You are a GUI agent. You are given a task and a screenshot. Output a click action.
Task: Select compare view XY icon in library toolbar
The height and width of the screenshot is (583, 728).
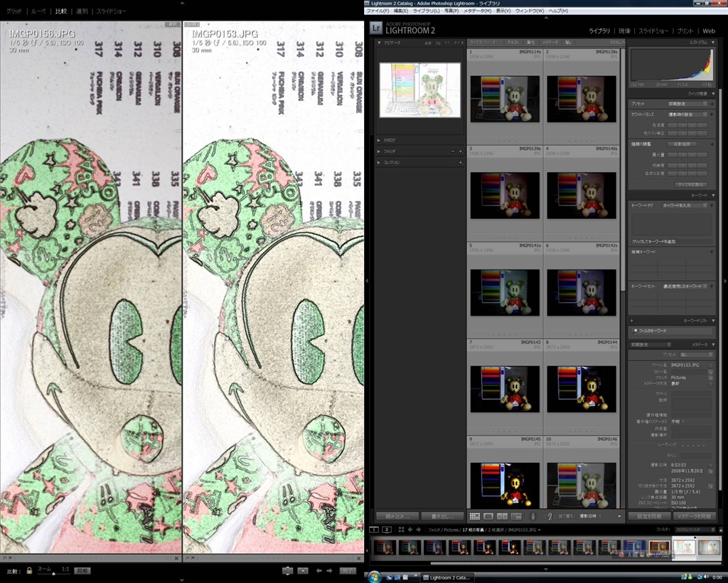[503, 516]
